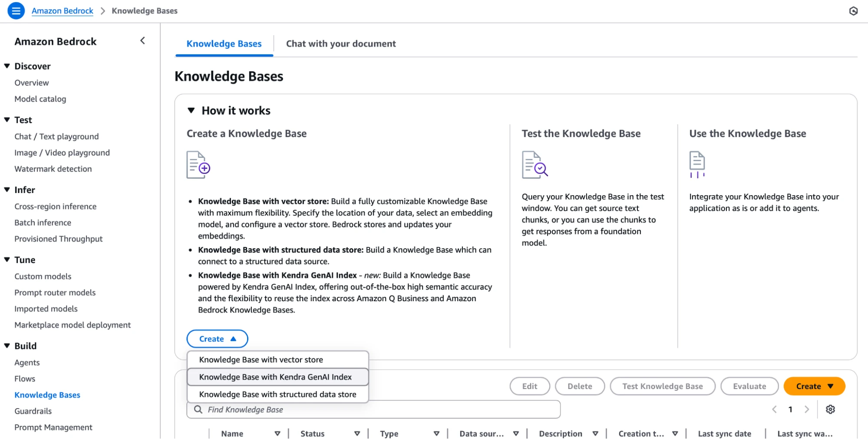Click the Edit button
This screenshot has height=439, width=868.
530,386
